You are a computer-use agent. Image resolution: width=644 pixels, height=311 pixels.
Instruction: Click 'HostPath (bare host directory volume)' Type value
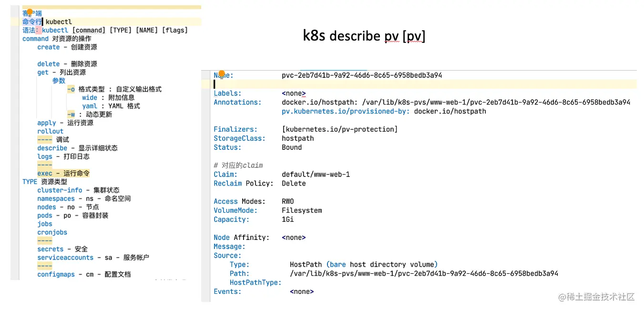tap(364, 265)
